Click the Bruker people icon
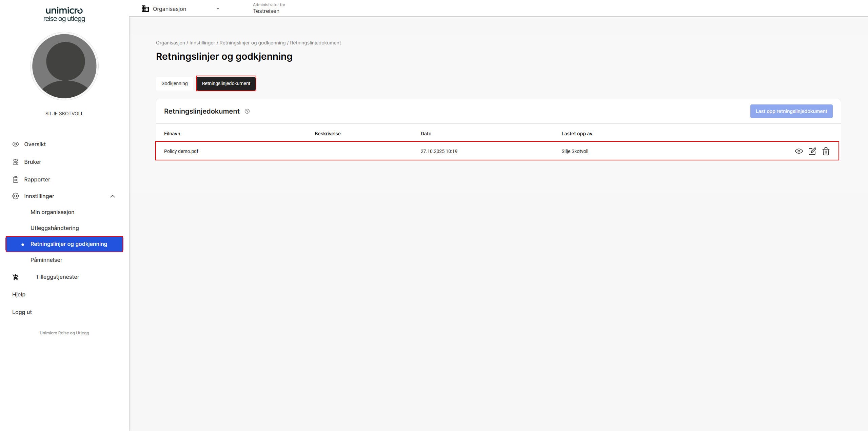Image resolution: width=868 pixels, height=431 pixels. click(16, 162)
